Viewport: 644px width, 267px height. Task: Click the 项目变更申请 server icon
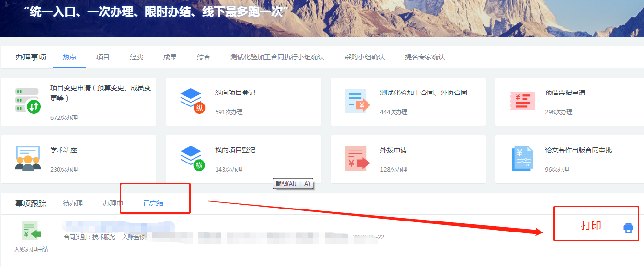click(x=27, y=100)
